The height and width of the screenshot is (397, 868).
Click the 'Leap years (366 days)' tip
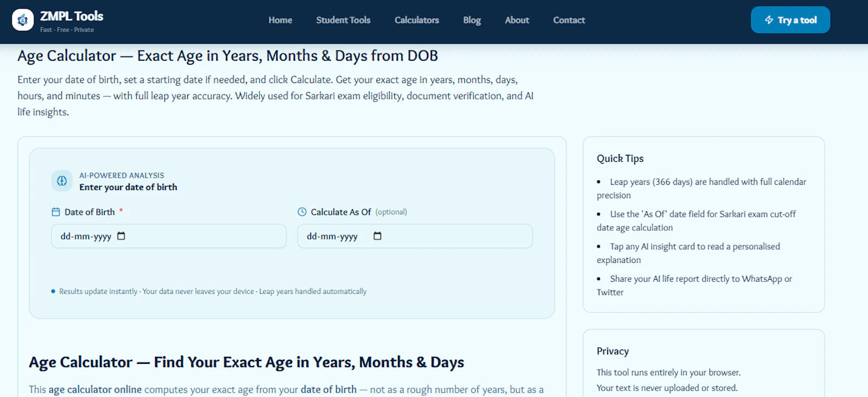click(x=701, y=188)
